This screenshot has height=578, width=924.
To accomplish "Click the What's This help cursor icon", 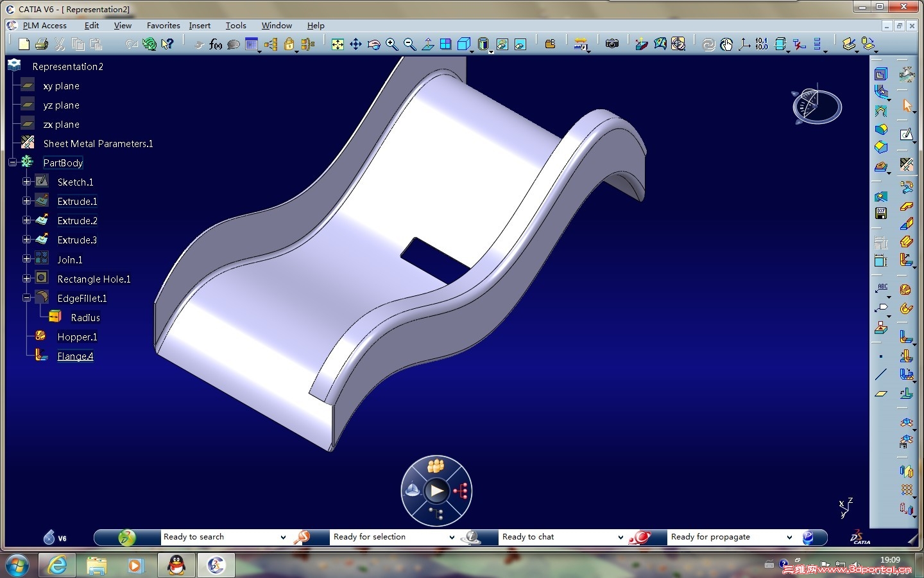I will [x=167, y=44].
